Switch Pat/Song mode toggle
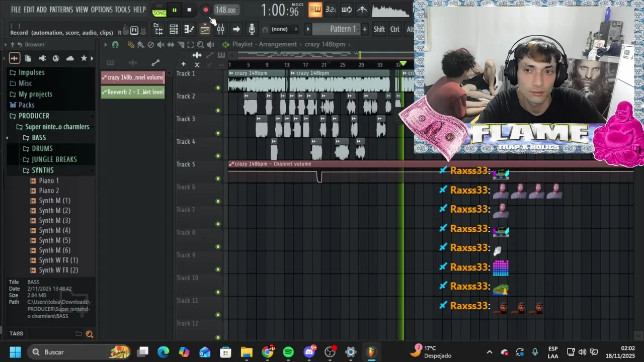The width and height of the screenshot is (644, 362). (159, 11)
